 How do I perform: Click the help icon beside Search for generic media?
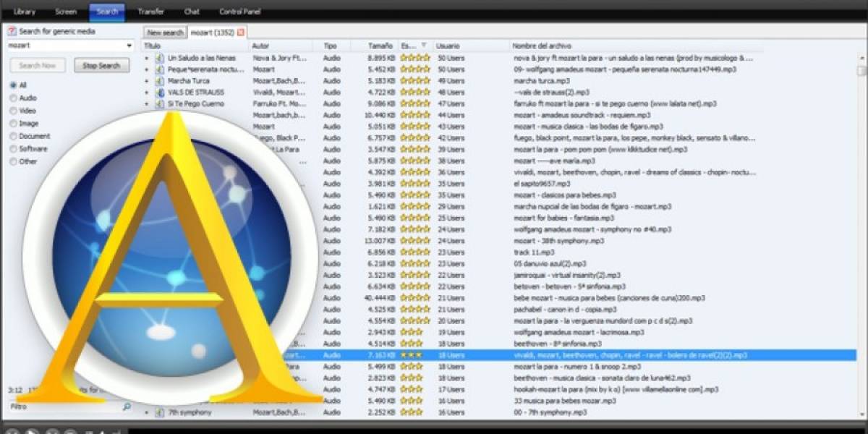12,31
